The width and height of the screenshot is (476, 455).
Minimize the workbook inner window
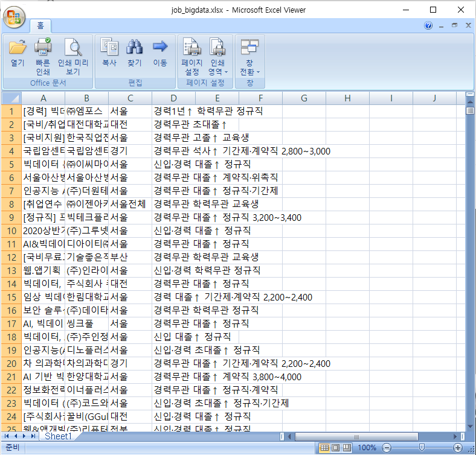[x=442, y=26]
